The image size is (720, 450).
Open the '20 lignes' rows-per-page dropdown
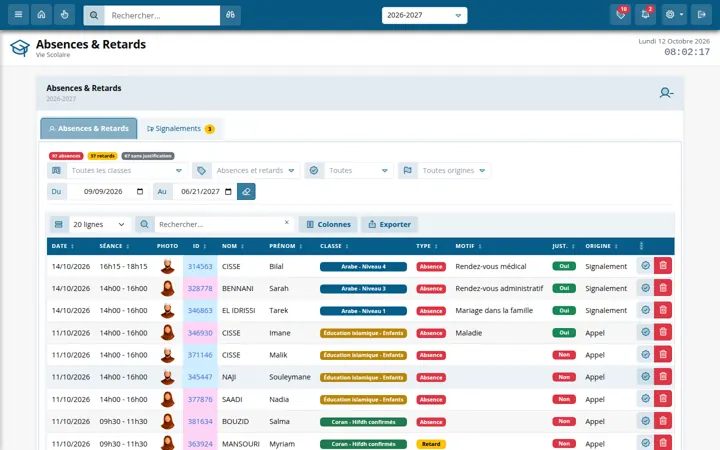(100, 225)
